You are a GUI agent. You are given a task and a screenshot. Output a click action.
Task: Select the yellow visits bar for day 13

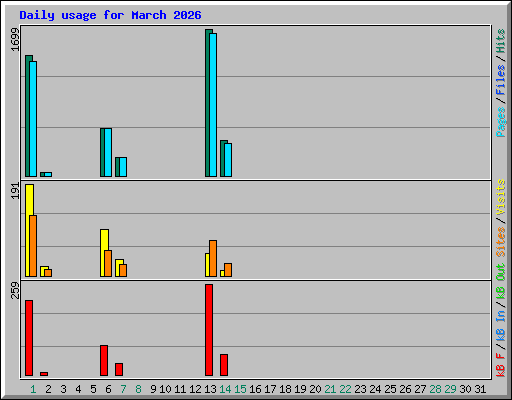(207, 265)
